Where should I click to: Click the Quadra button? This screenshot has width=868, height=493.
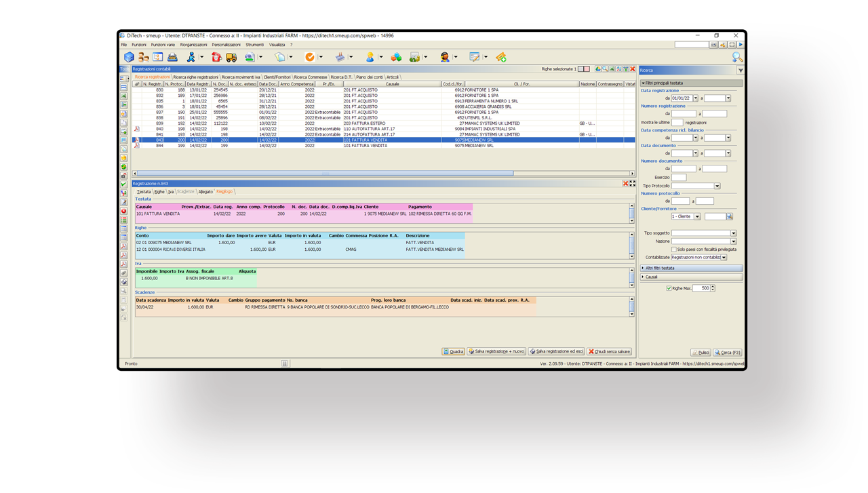point(454,351)
